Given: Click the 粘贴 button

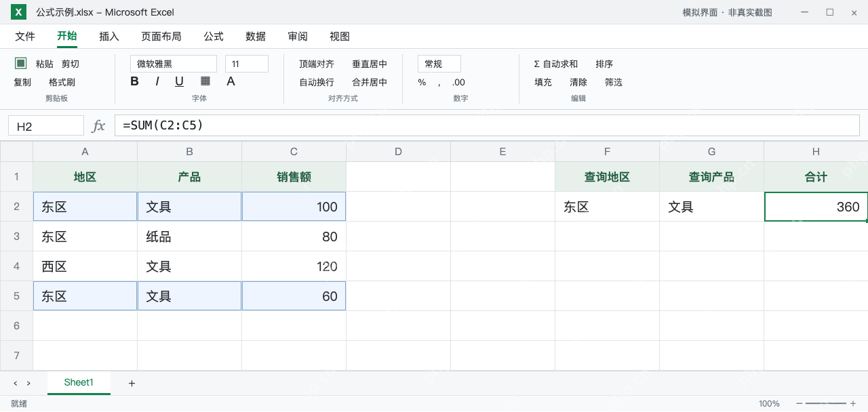Looking at the screenshot, I should click(45, 64).
